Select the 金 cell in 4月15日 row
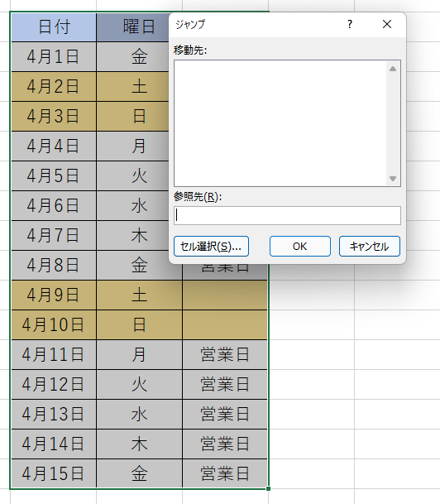The height and width of the screenshot is (504, 440). point(139,473)
